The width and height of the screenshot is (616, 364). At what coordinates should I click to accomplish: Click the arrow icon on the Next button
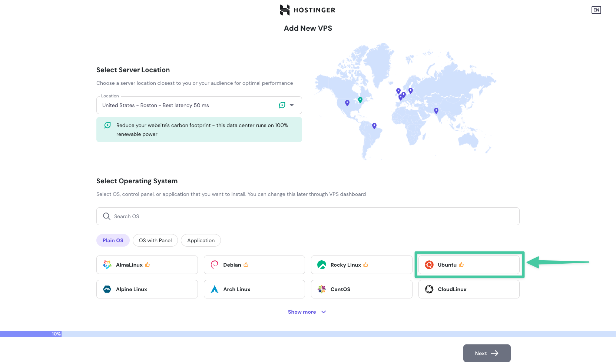[x=494, y=353]
